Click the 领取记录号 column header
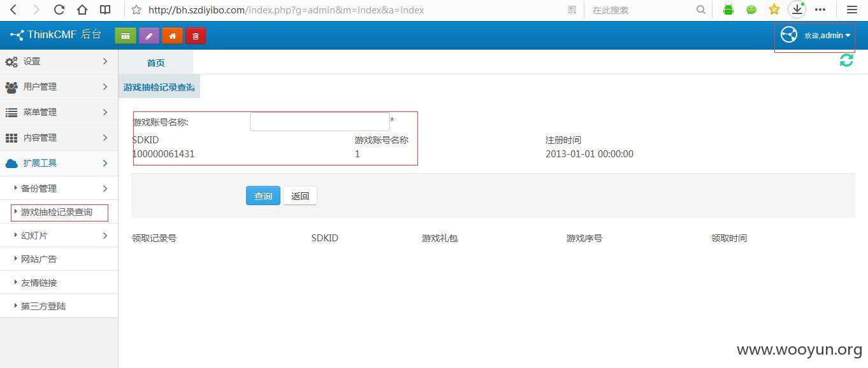This screenshot has width=868, height=368. coord(154,238)
